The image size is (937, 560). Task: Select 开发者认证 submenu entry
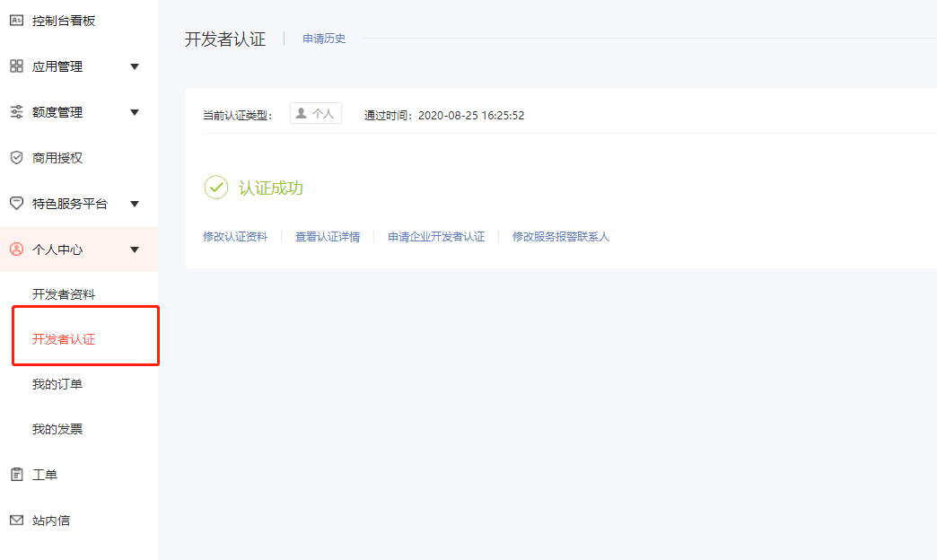click(x=64, y=339)
